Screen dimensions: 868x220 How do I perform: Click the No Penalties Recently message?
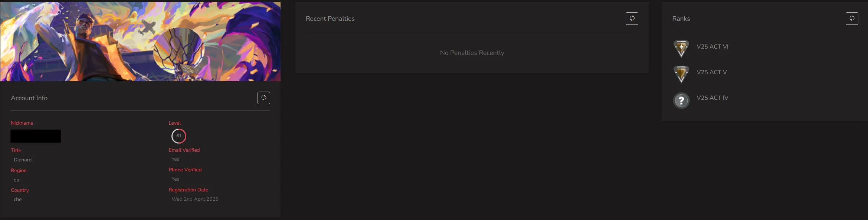click(472, 53)
